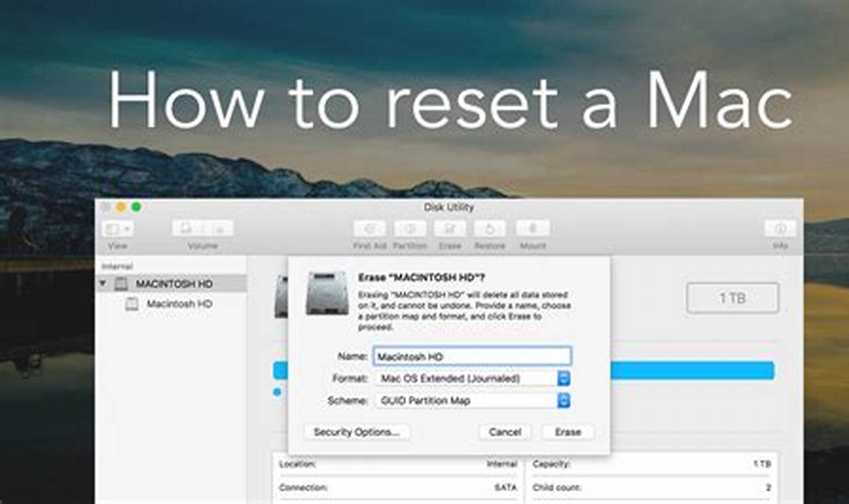Click the drive icon next to MACINTOSH HD
Viewport: 849px width, 504px height.
coord(123,283)
